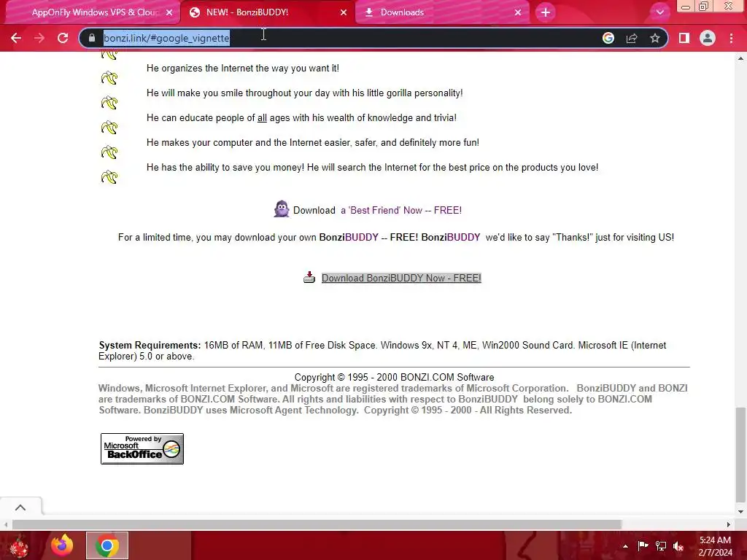Open the Action Center flag icon
The width and height of the screenshot is (747, 560).
643,546
